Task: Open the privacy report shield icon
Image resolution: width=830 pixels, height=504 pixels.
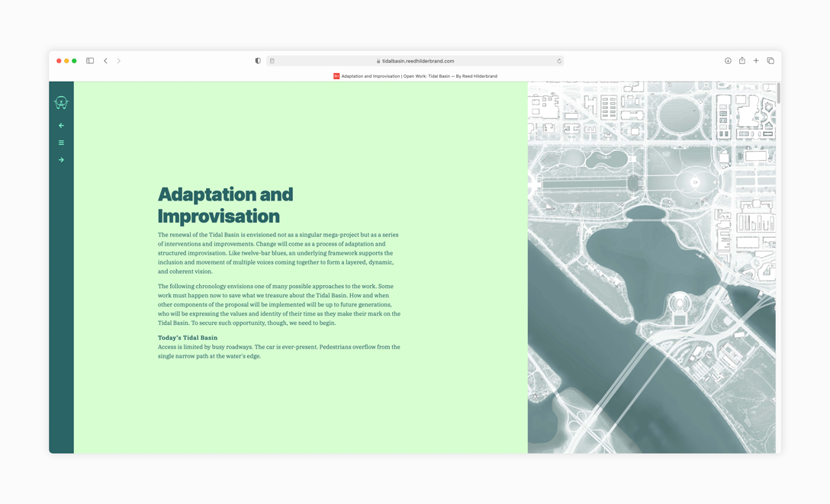Action: tap(258, 61)
